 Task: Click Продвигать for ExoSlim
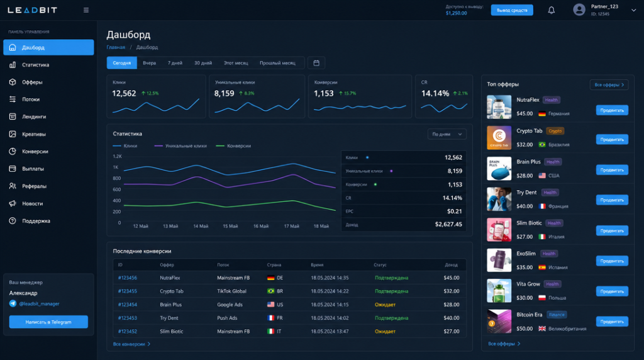[x=612, y=261]
